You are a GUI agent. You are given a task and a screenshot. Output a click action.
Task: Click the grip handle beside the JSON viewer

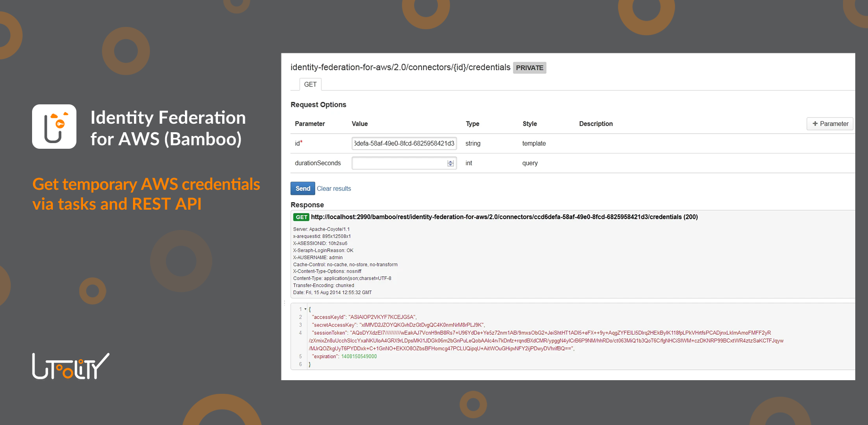pyautogui.click(x=284, y=303)
